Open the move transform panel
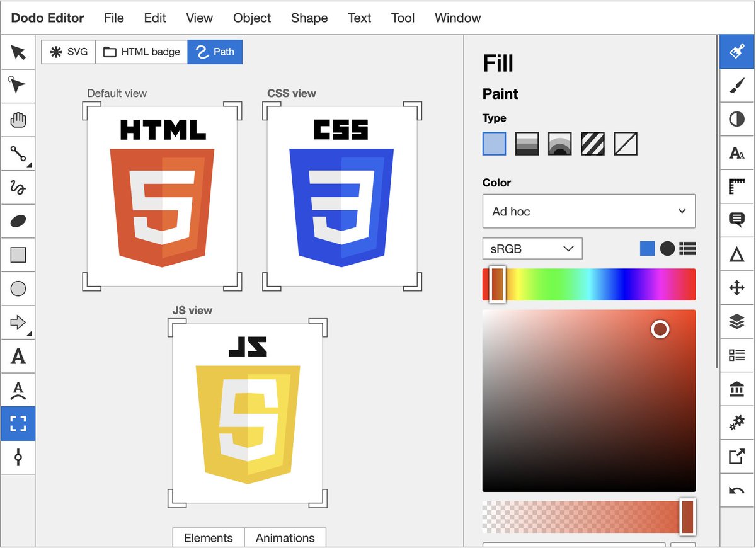Screen dimensions: 756x548 (737, 288)
